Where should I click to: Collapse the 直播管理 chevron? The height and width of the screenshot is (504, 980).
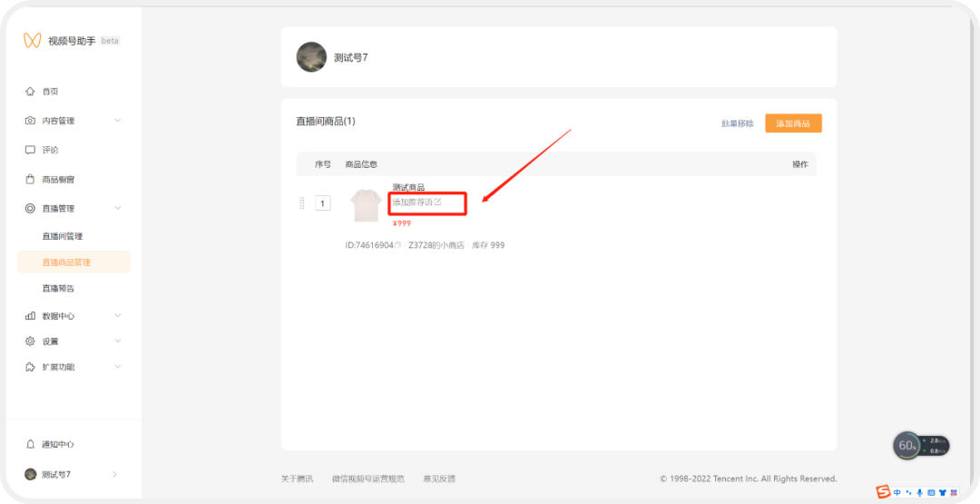117,208
